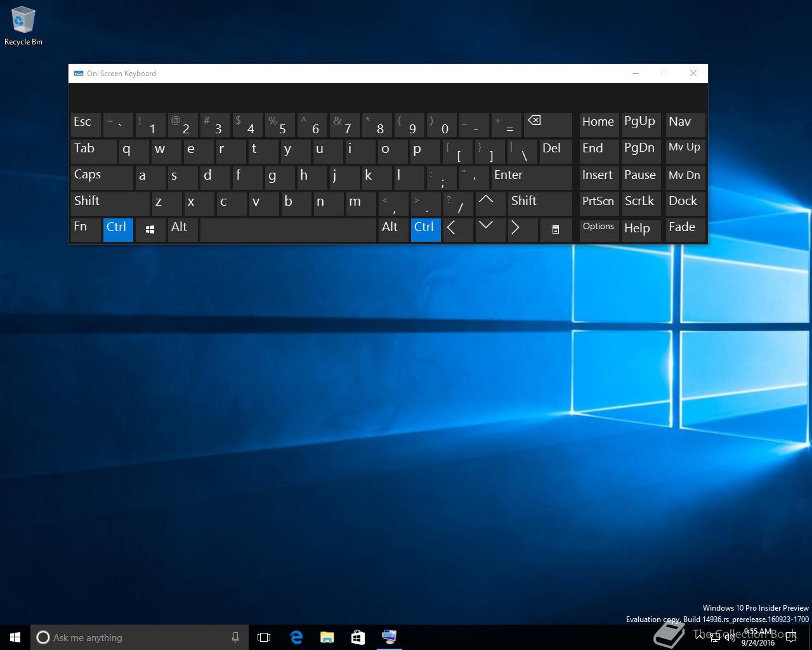The image size is (812, 650).
Task: Open the Options key settings
Action: pos(599,230)
